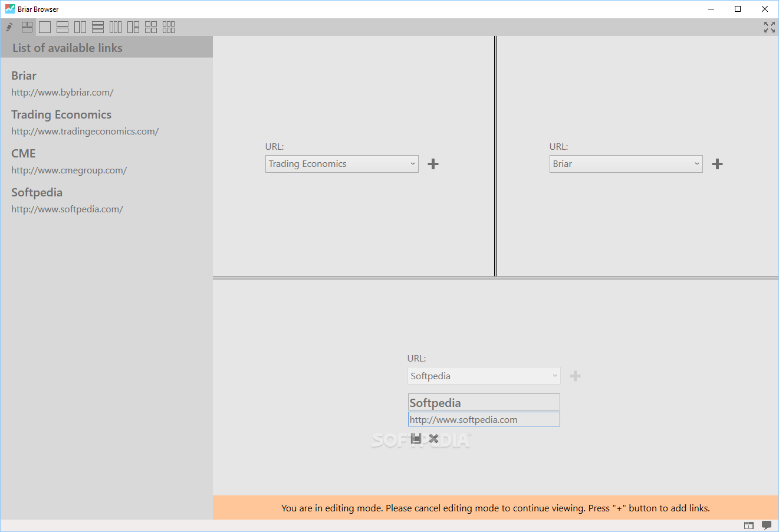Viewport: 779px width, 532px height.
Task: Open the Briar URL dropdown
Action: [626, 164]
